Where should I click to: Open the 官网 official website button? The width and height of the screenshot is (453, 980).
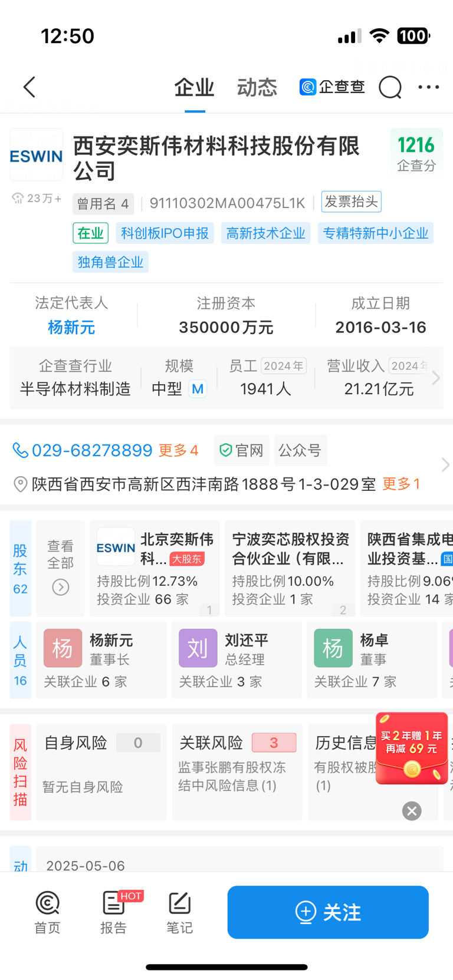click(241, 451)
